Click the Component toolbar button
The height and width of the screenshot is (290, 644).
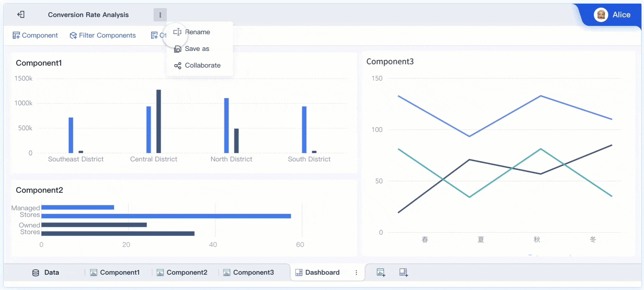[x=35, y=35]
